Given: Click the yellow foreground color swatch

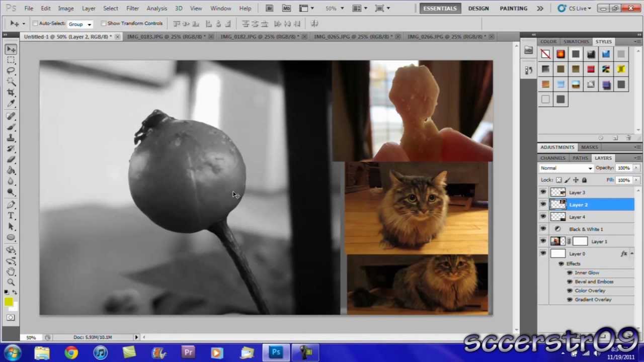Looking at the screenshot, I should (x=9, y=302).
